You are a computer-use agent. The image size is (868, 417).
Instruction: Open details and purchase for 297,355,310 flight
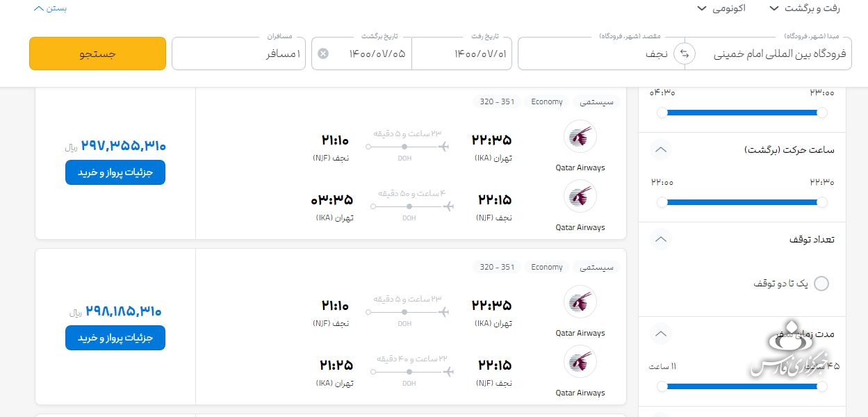coord(115,172)
